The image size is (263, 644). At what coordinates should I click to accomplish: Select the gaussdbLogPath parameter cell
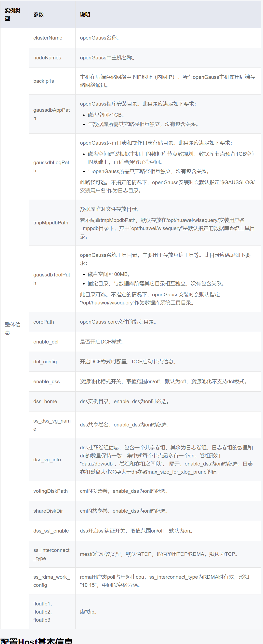click(x=52, y=166)
